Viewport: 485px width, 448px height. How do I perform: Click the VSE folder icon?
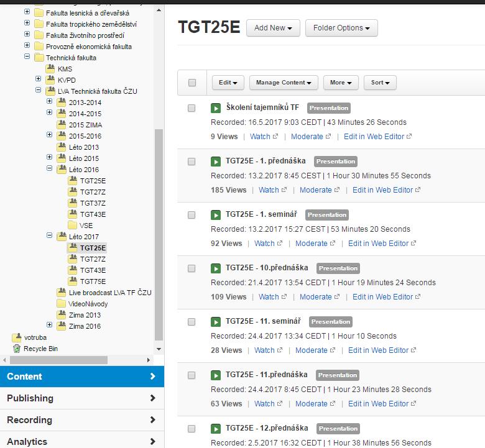click(x=72, y=226)
